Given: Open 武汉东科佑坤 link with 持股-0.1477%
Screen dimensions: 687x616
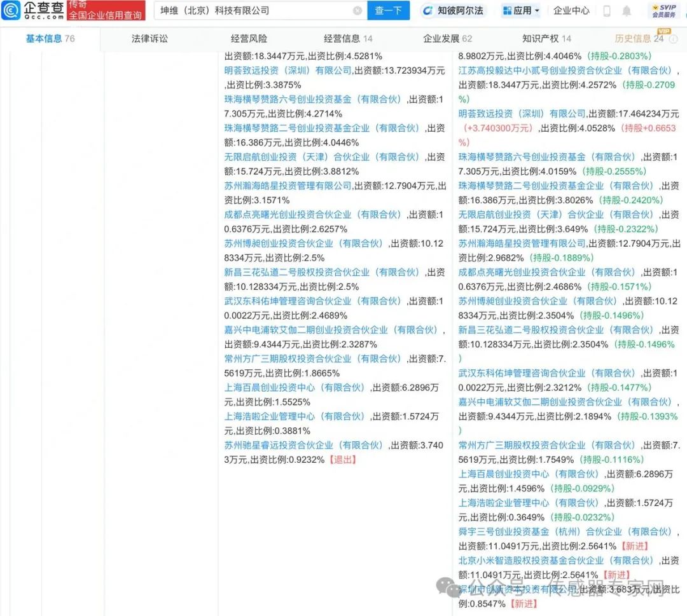Looking at the screenshot, I should point(548,373).
